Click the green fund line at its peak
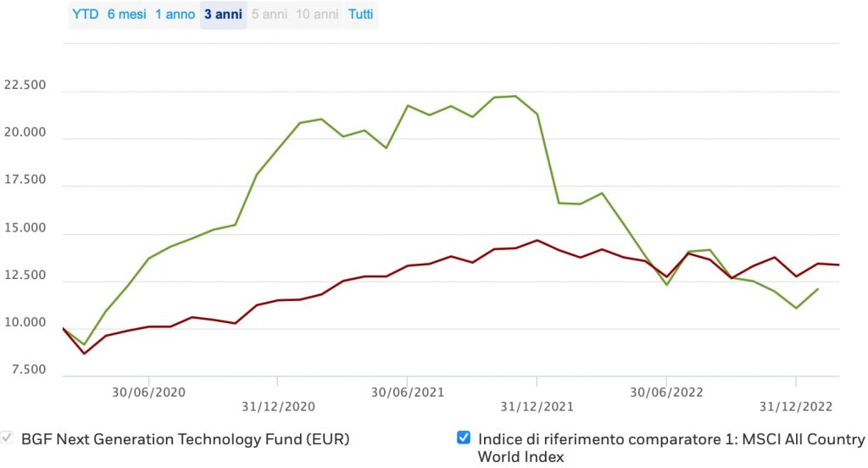The height and width of the screenshot is (468, 868). coord(515,96)
